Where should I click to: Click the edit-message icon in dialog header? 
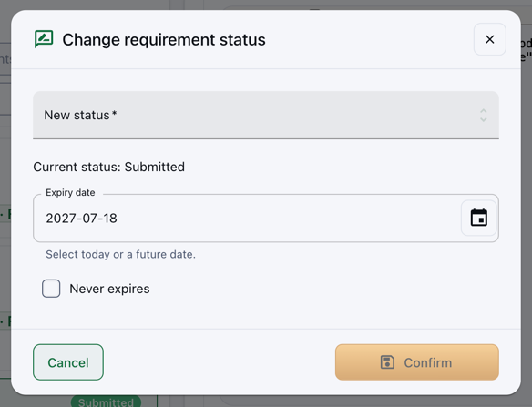(44, 39)
